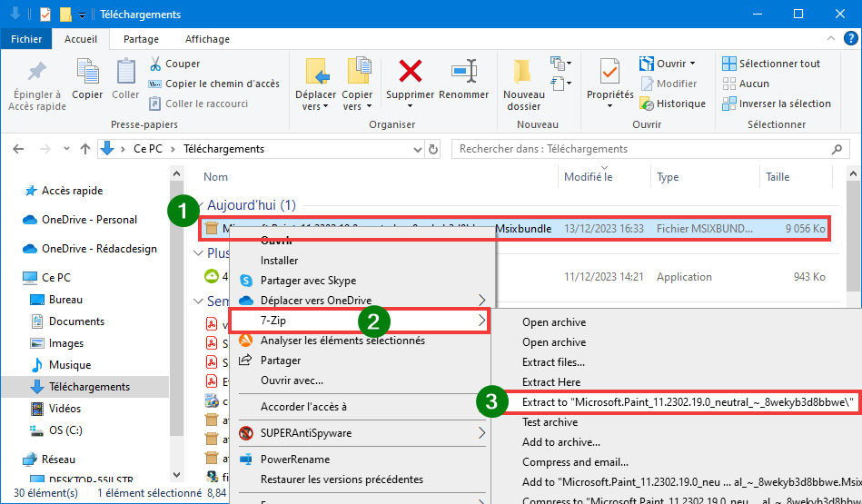Open recent locations dropdown arrow
This screenshot has height=504, width=862.
66,149
